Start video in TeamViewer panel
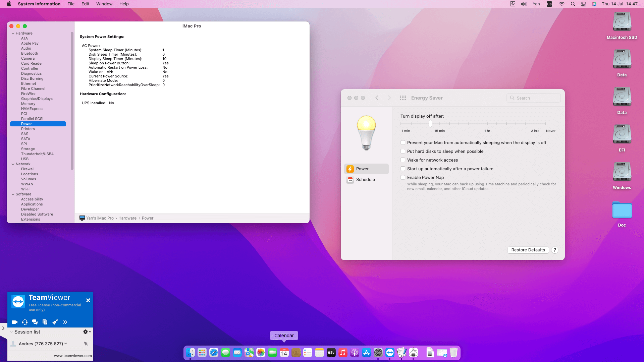Screen dimensions: 644x362 click(x=15, y=322)
